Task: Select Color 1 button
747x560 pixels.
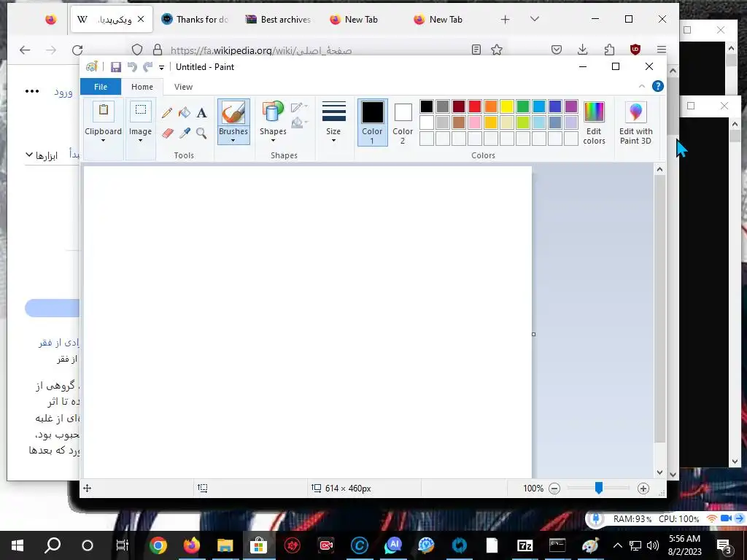Action: click(373, 122)
